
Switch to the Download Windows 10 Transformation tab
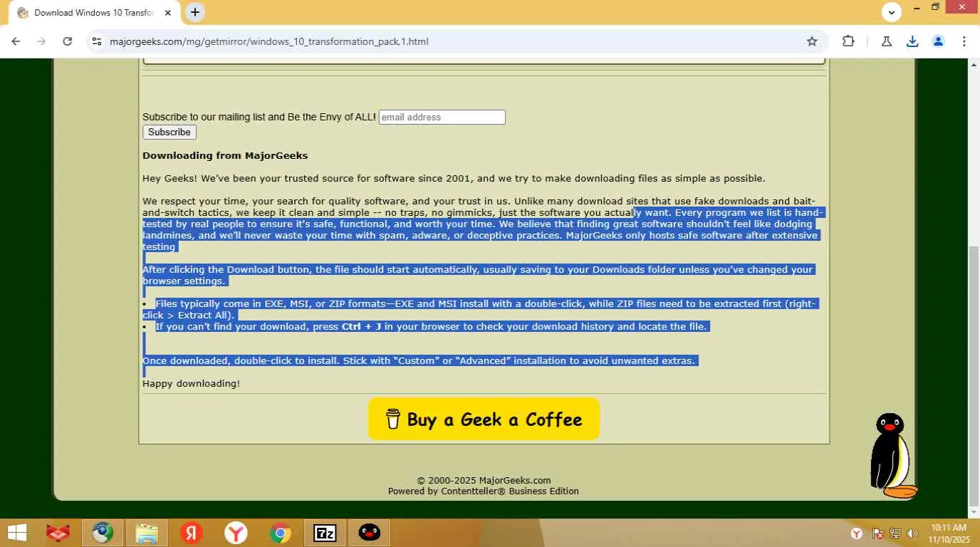tap(94, 13)
